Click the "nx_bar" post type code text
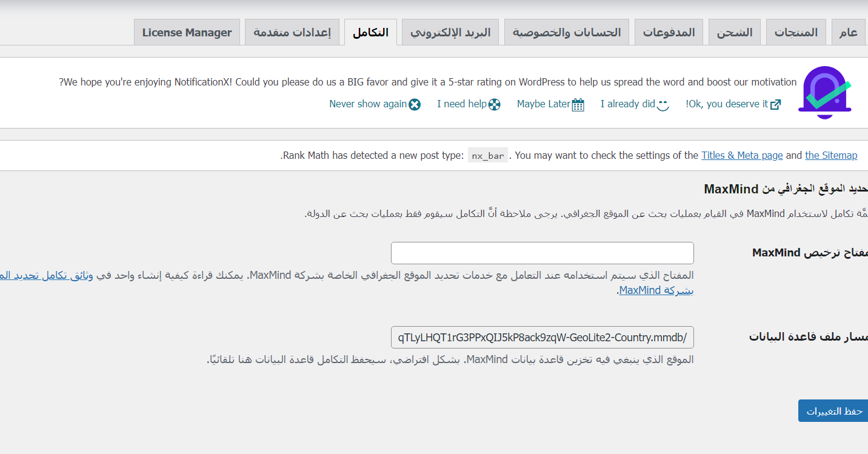868x454 pixels. click(x=488, y=156)
